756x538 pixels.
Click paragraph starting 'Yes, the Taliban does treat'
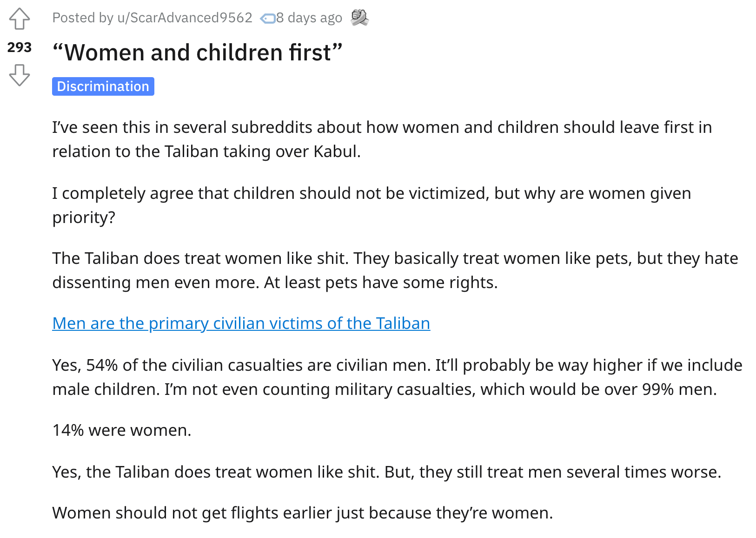pos(387,472)
